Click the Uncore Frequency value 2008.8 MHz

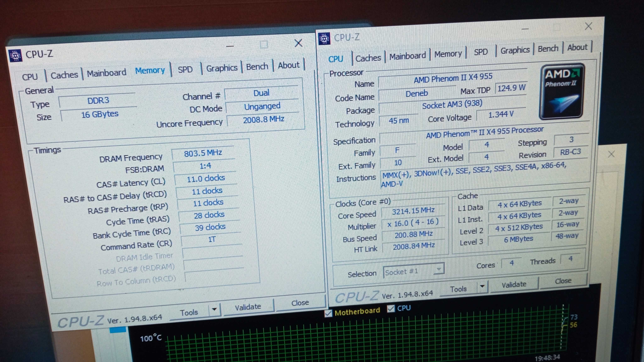(264, 119)
